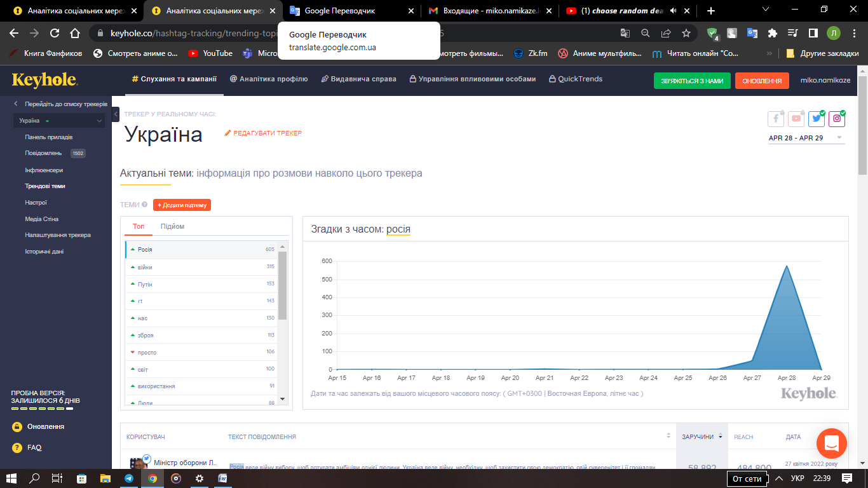Reload the page with the refresh icon
Image resolution: width=868 pixels, height=488 pixels.
click(x=55, y=33)
